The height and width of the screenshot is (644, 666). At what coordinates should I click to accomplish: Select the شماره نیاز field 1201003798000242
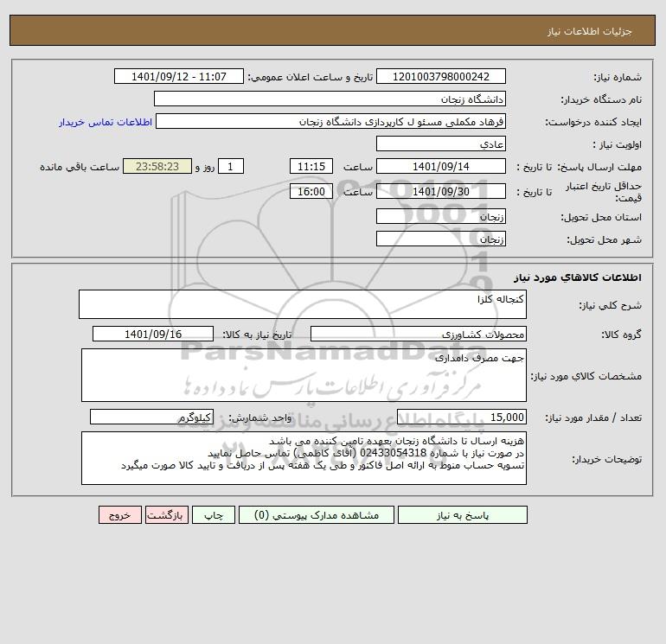441,76
